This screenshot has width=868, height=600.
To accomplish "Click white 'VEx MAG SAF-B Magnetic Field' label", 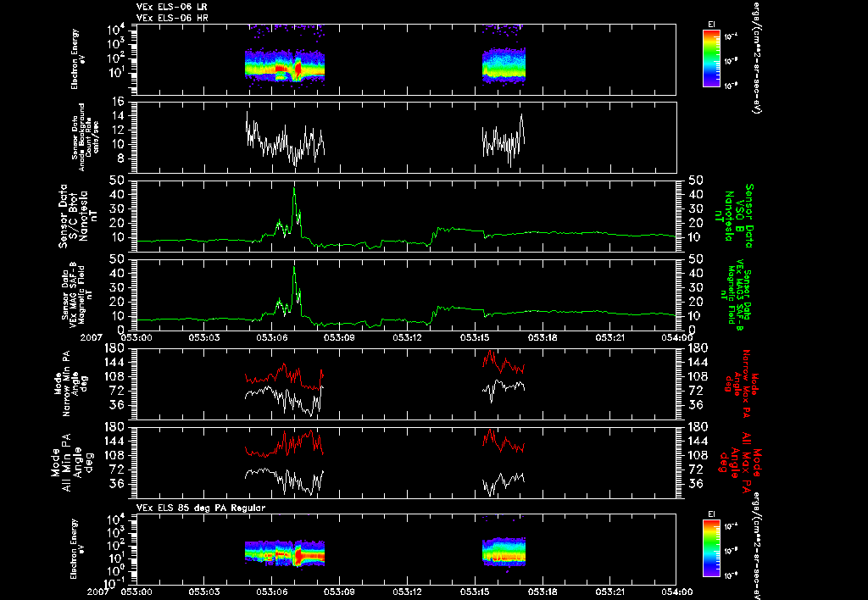I will [x=77, y=294].
